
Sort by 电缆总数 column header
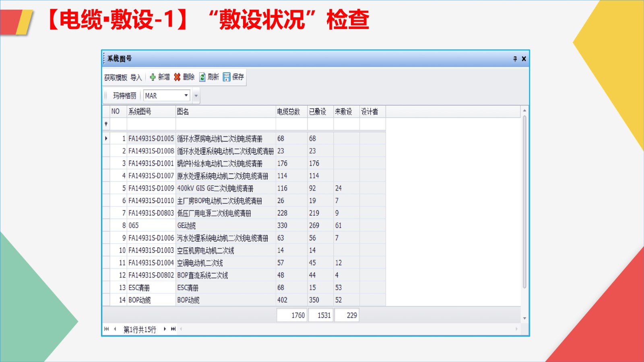289,111
